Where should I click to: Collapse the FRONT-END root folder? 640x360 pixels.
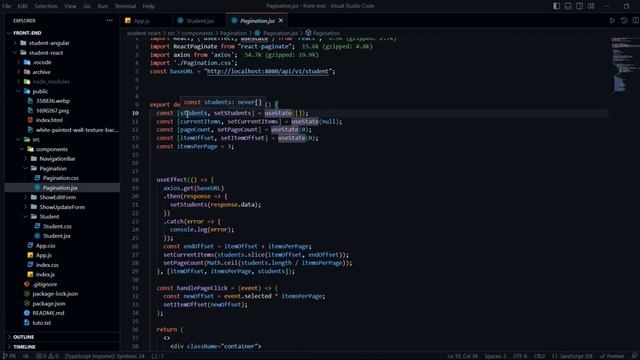click(27, 33)
